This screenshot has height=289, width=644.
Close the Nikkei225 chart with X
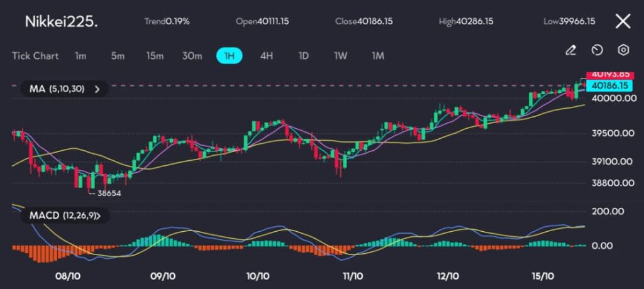point(623,21)
